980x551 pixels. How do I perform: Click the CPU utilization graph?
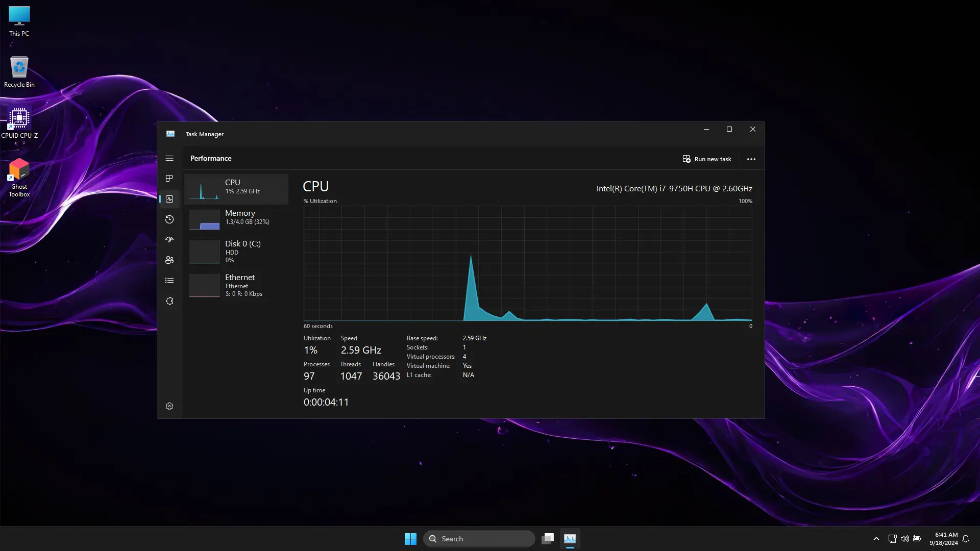click(527, 263)
